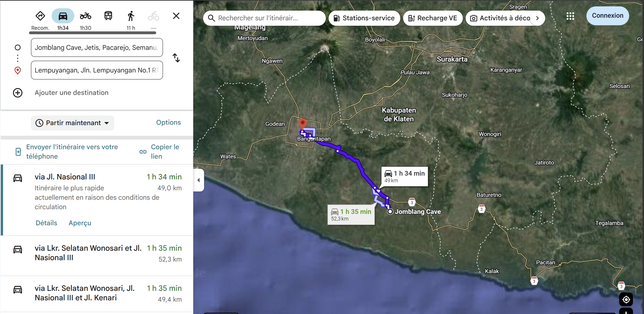This screenshot has height=314, width=644.
Task: Click the Wonogiri map label
Action: click(490, 134)
